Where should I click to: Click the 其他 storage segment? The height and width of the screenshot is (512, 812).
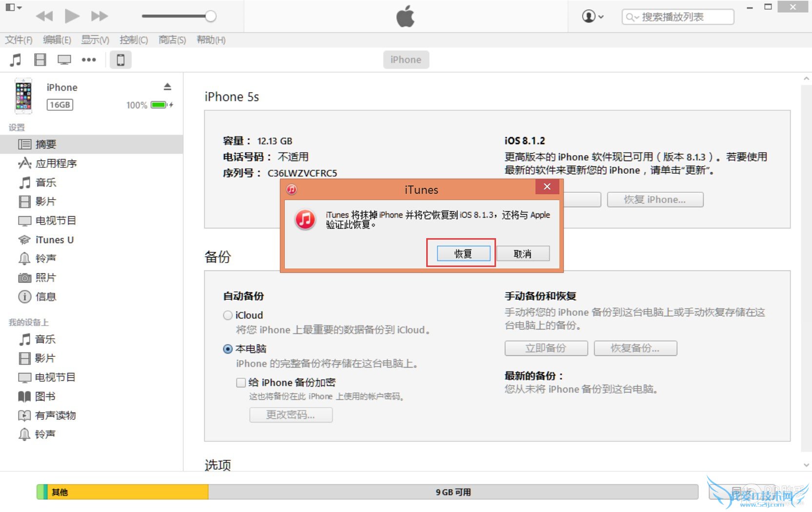pos(128,492)
